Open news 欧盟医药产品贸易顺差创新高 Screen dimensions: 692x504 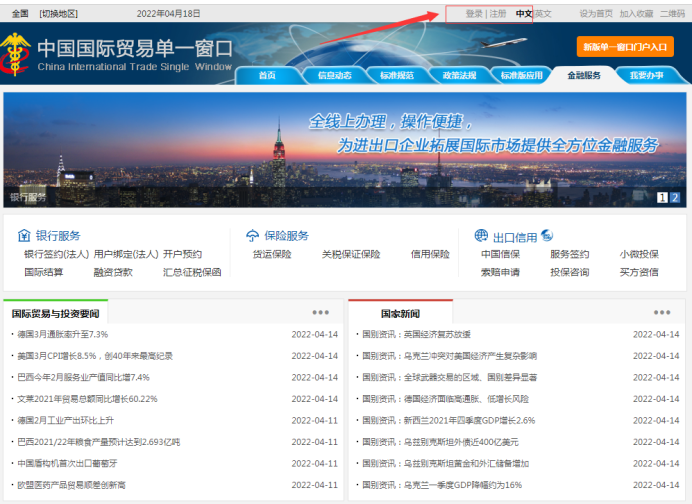(x=71, y=485)
